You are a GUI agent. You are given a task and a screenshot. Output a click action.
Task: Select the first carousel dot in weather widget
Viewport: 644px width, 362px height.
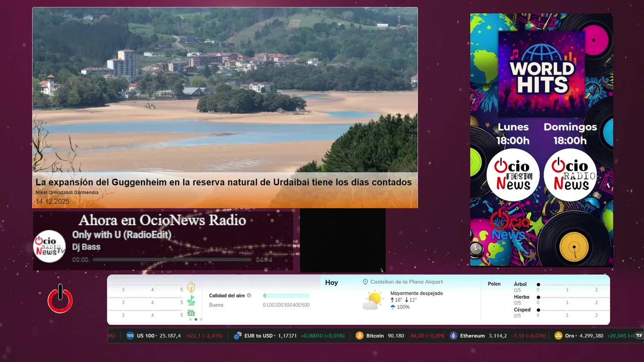point(190,319)
